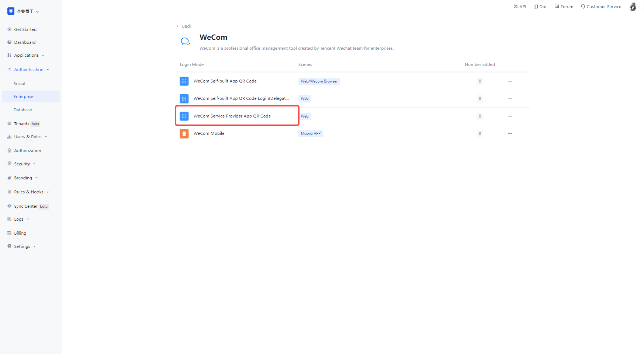Click the WeCom Self-built App QR Code icon
This screenshot has height=354, width=644.
point(184,81)
